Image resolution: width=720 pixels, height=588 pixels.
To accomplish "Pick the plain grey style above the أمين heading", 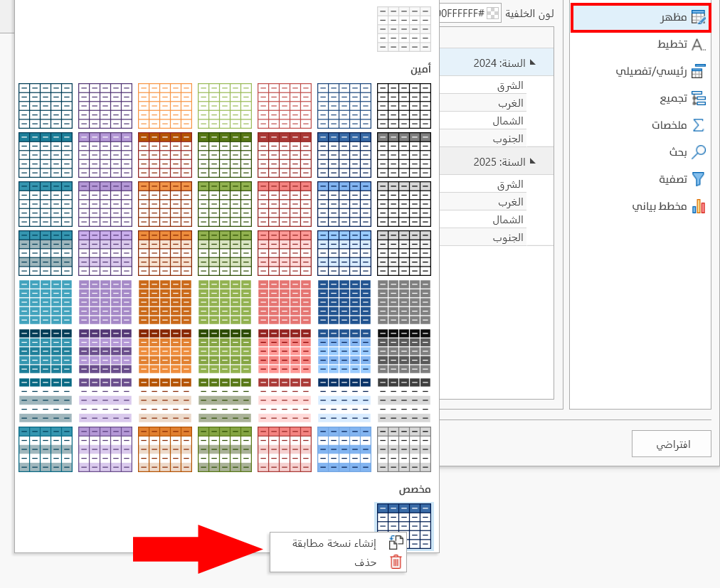I will [x=404, y=29].
